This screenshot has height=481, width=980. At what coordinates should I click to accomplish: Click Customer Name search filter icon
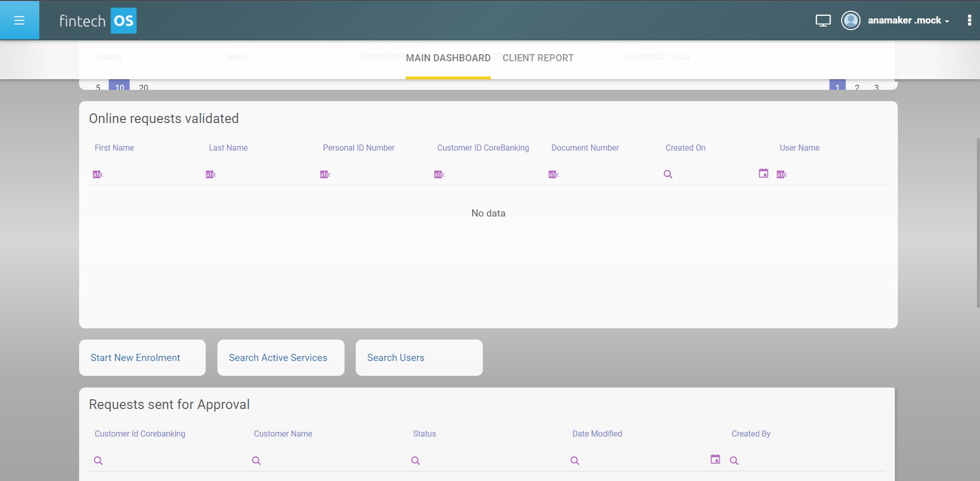256,461
